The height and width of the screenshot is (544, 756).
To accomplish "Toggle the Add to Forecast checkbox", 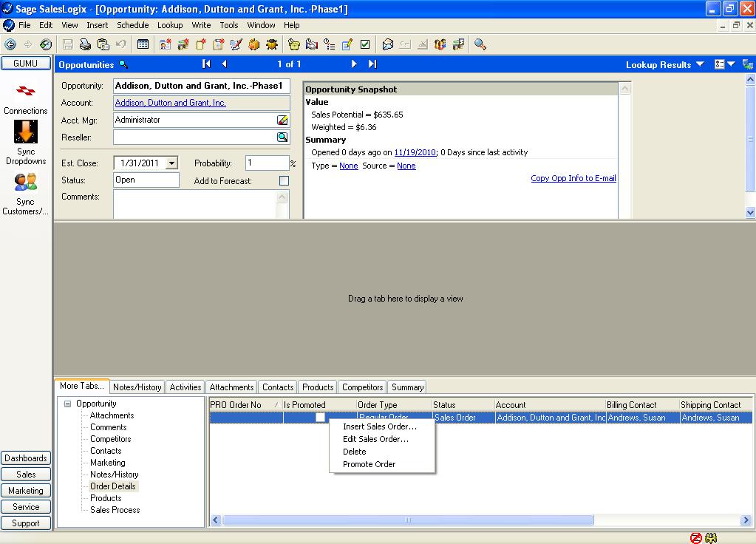I will point(284,181).
